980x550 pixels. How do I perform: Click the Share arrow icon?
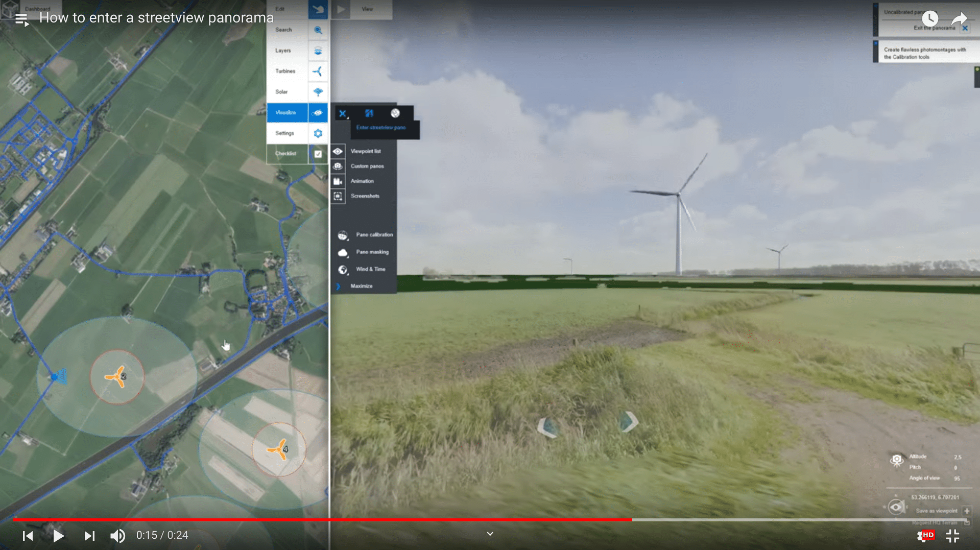960,19
